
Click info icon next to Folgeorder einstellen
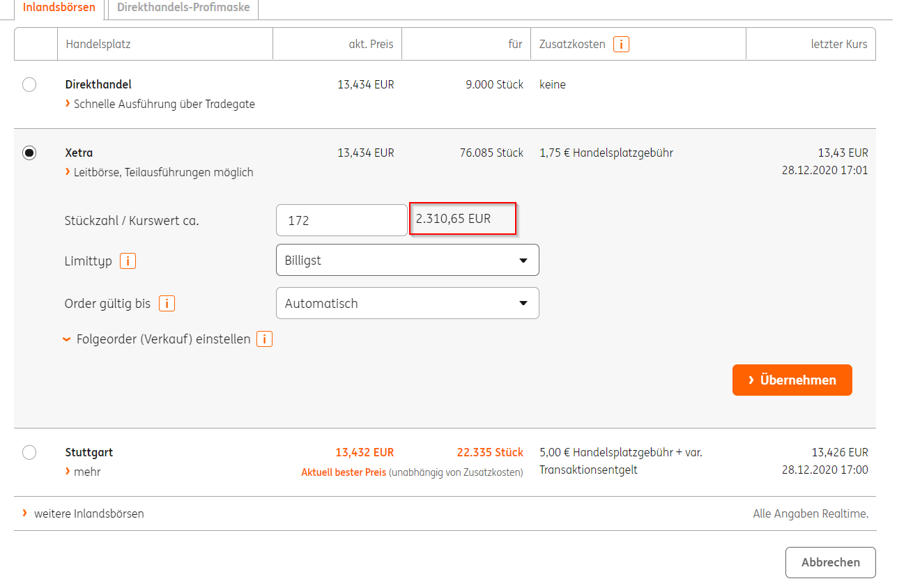coord(264,339)
